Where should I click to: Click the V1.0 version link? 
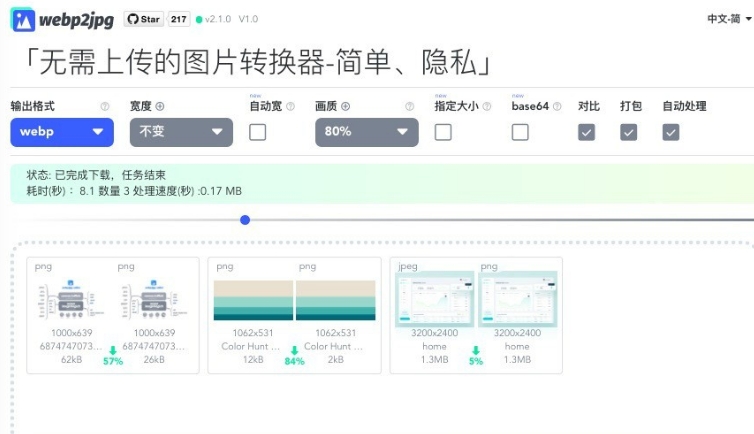pyautogui.click(x=248, y=19)
